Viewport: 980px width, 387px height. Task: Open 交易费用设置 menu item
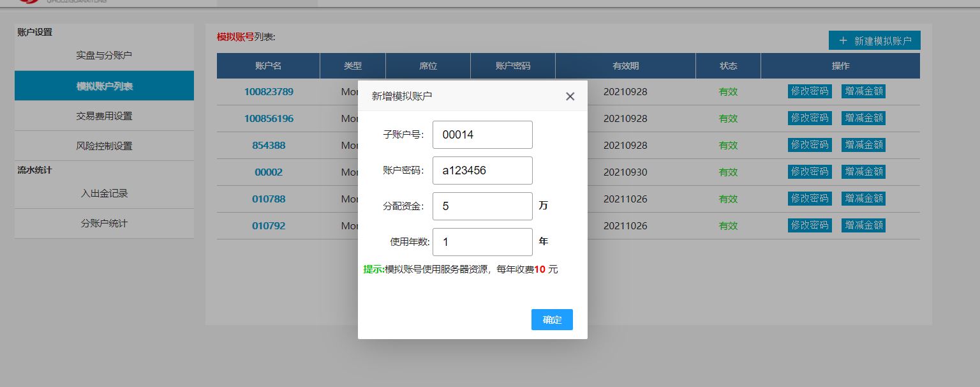point(104,116)
